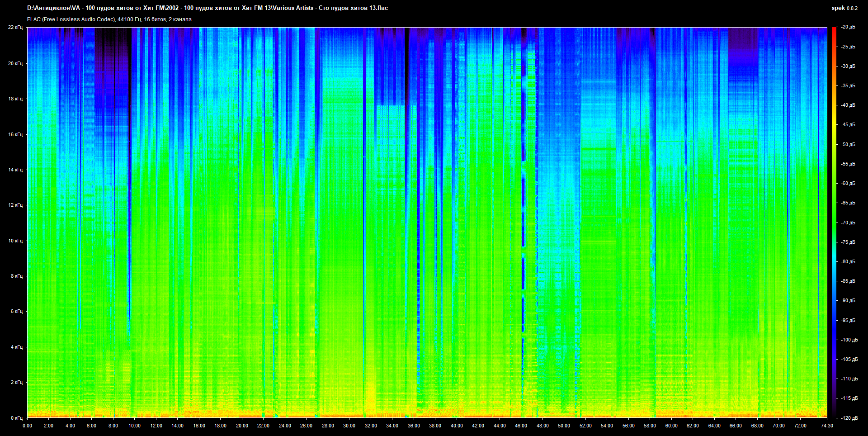Click the 22 кГц frequency axis label
Viewport: 868px width, 436px height.
(15, 27)
